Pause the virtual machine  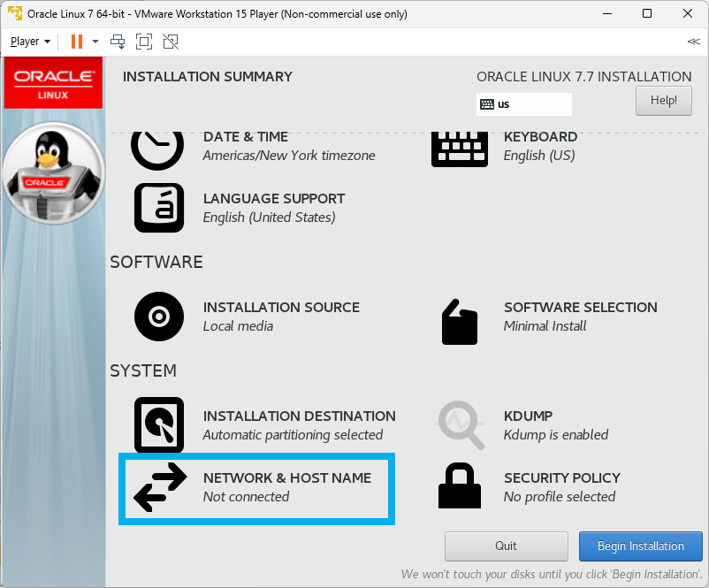click(77, 42)
